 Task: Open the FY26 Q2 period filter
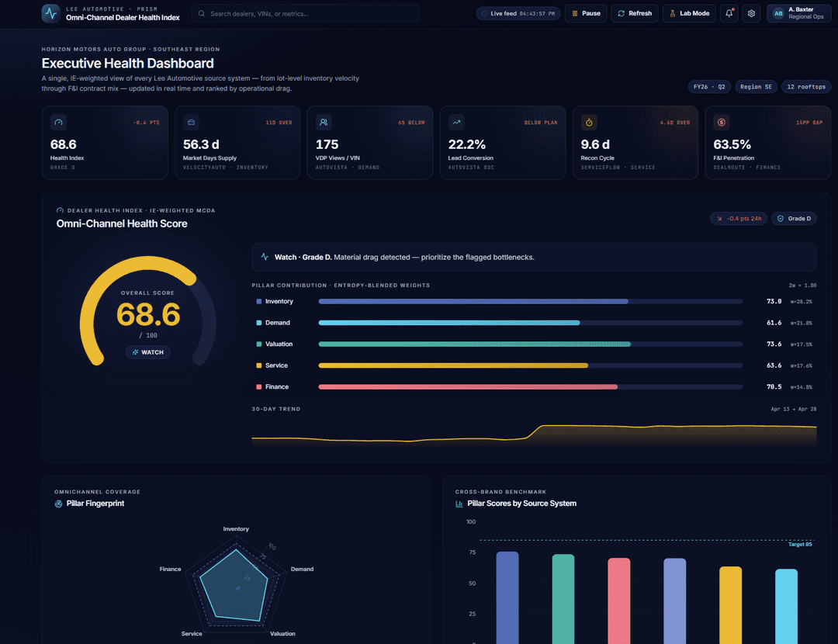(x=709, y=86)
